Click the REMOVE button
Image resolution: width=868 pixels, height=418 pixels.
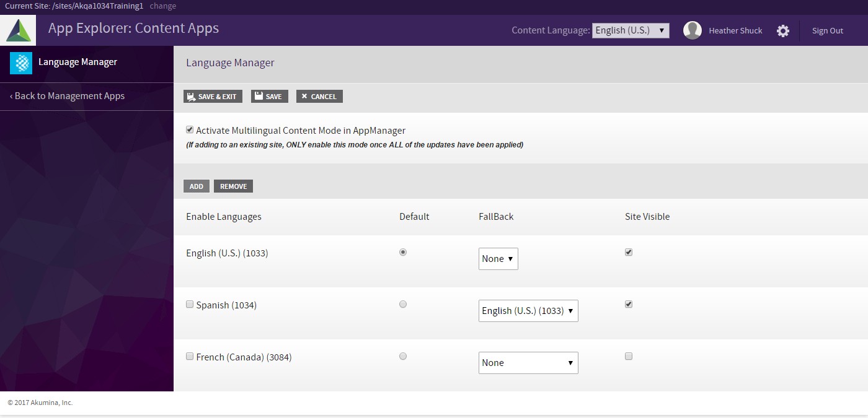(x=233, y=186)
